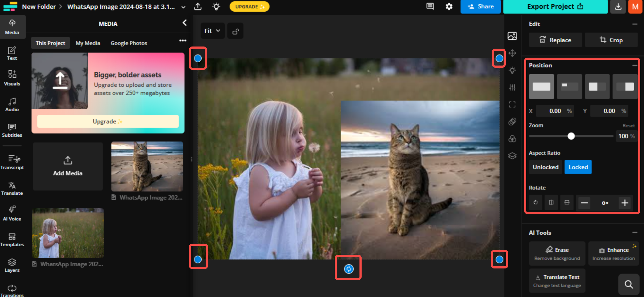This screenshot has height=297, width=644.
Task: Expand the project name dropdown chevron
Action: [x=183, y=7]
